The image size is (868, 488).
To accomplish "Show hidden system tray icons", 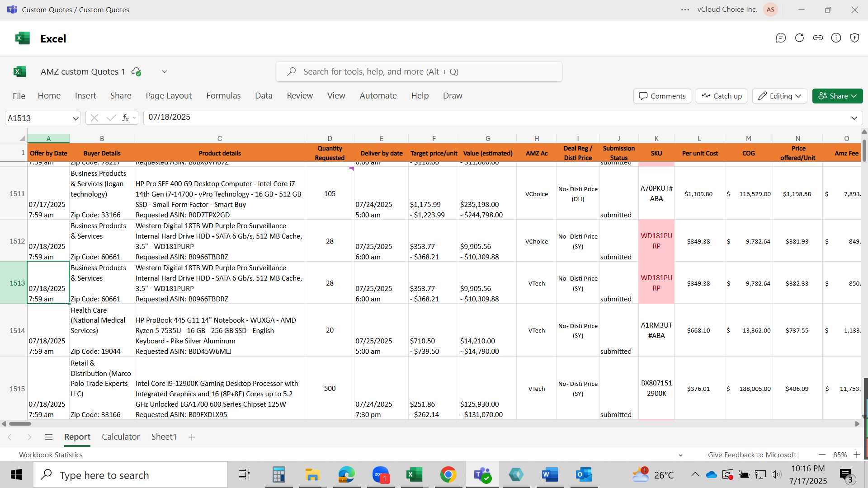I will [x=695, y=474].
